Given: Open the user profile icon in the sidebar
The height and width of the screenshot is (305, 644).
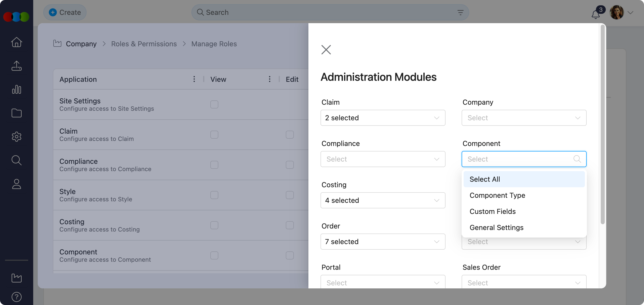Looking at the screenshot, I should point(16,184).
